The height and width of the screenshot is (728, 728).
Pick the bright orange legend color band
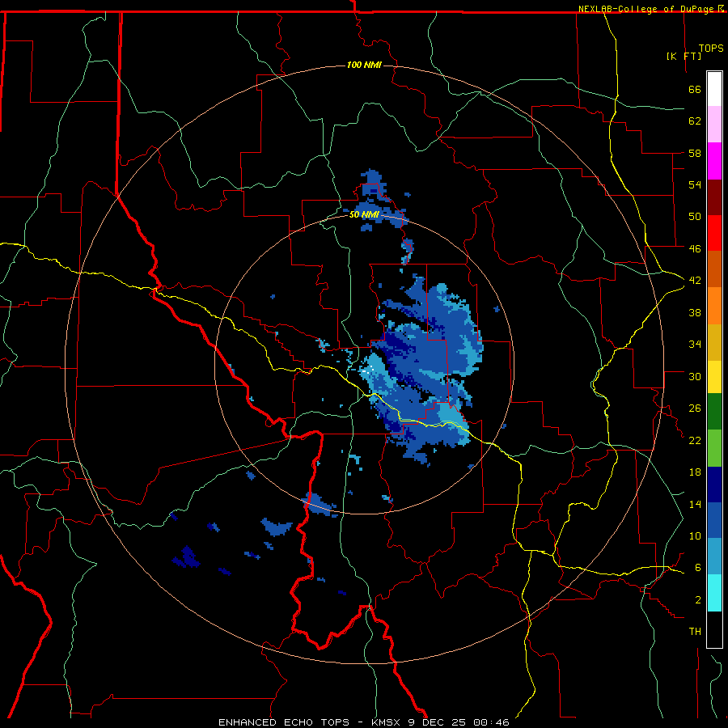tap(714, 306)
